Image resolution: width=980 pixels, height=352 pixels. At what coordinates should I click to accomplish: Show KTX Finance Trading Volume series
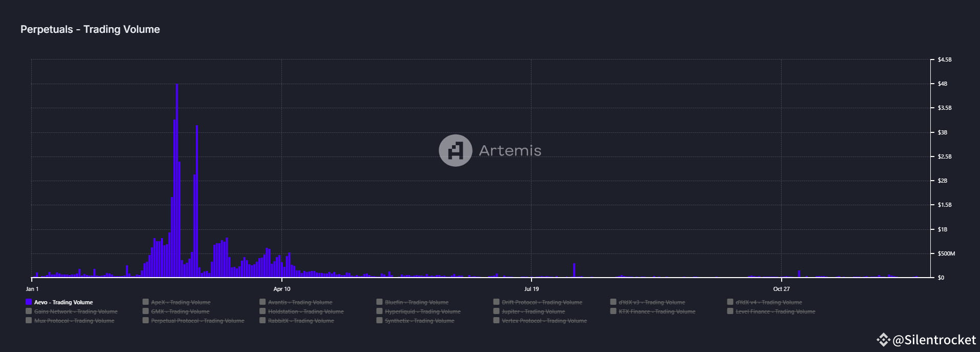[653, 311]
